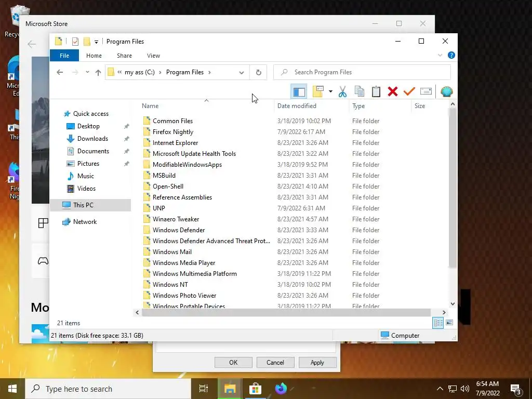This screenshot has width=532, height=399.
Task: Select Pictures in the navigation pane
Action: 88,164
